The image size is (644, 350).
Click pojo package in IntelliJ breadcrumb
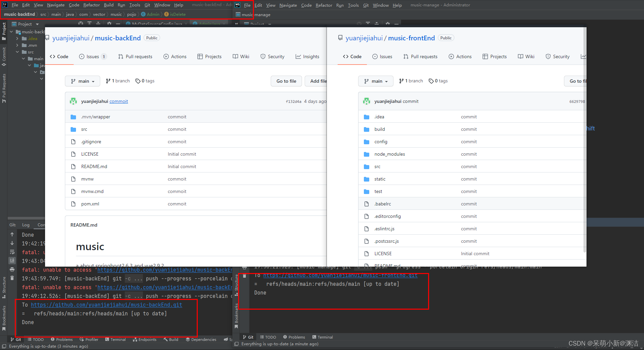point(131,14)
